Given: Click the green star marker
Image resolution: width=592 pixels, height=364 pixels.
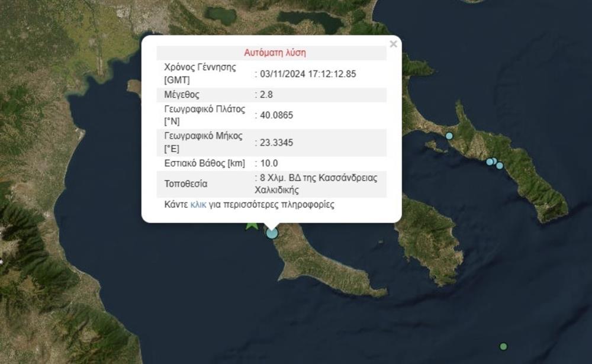Looking at the screenshot, I should click(x=252, y=225).
